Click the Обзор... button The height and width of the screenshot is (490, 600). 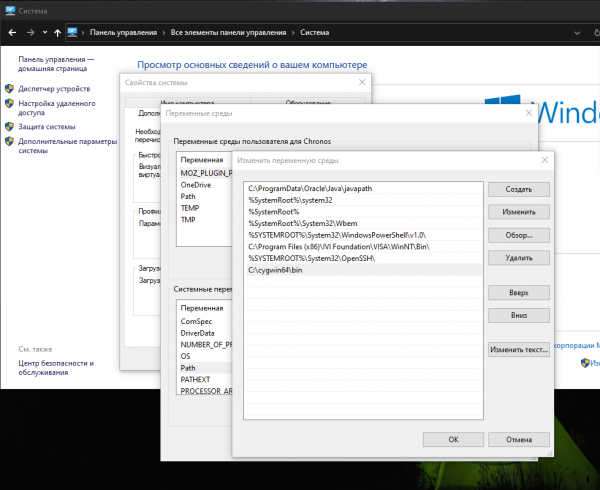pos(518,235)
